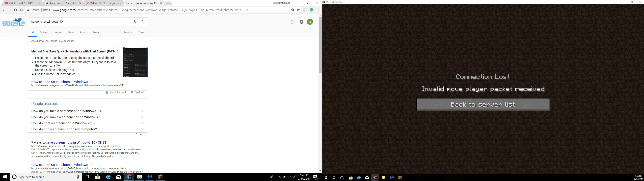This screenshot has width=644, height=181.
Task: Click the Google account avatar N
Action: pos(310,22)
